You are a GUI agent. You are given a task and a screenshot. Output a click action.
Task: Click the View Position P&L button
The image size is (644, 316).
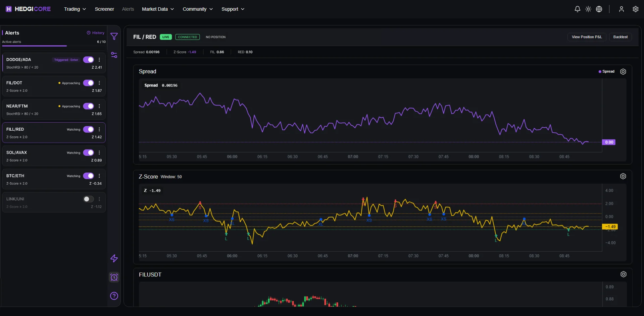click(587, 37)
